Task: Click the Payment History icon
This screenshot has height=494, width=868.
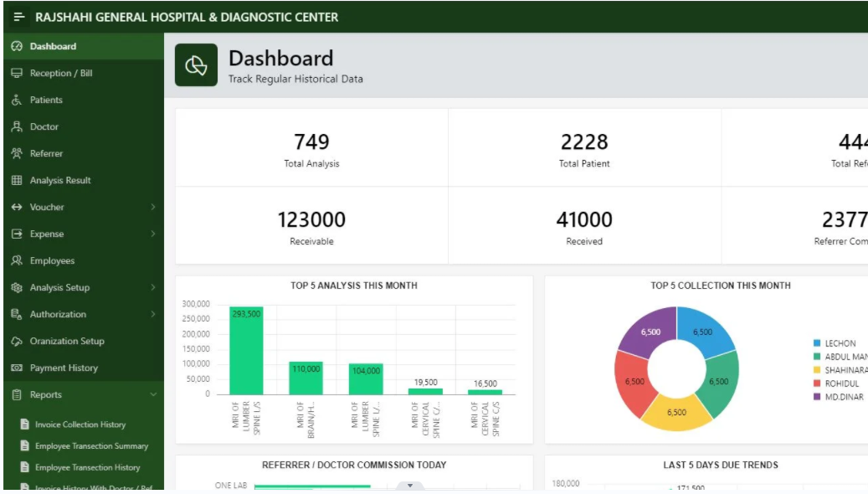Action: [x=16, y=368]
